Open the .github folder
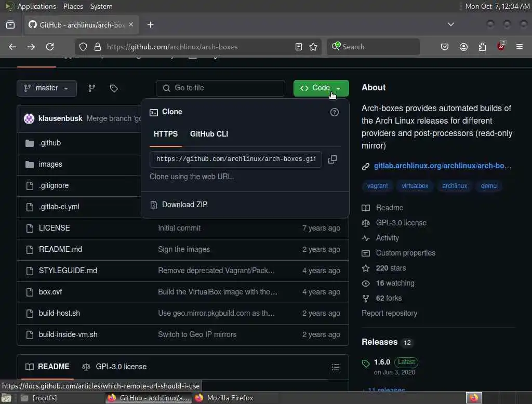Image resolution: width=532 pixels, height=404 pixels. click(x=49, y=143)
